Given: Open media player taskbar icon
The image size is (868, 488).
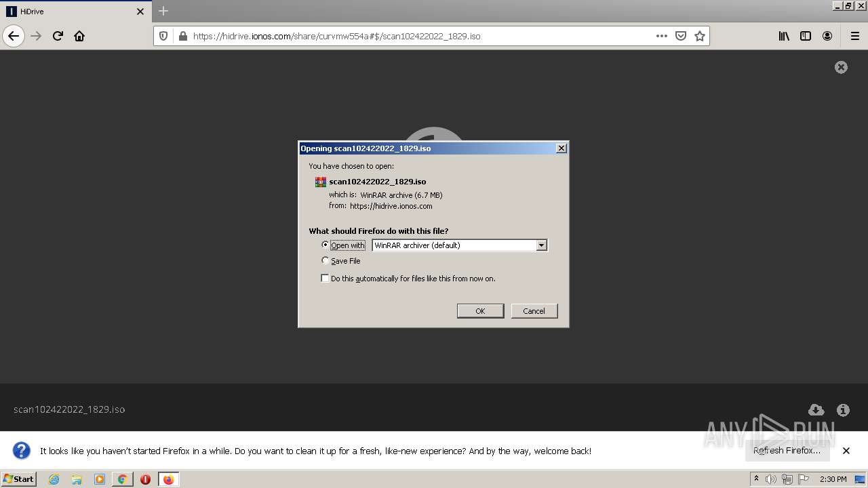Looking at the screenshot, I should point(100,479).
